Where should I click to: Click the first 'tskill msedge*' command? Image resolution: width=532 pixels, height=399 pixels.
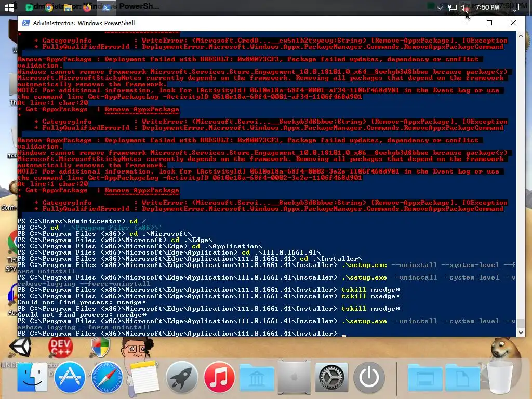(371, 290)
